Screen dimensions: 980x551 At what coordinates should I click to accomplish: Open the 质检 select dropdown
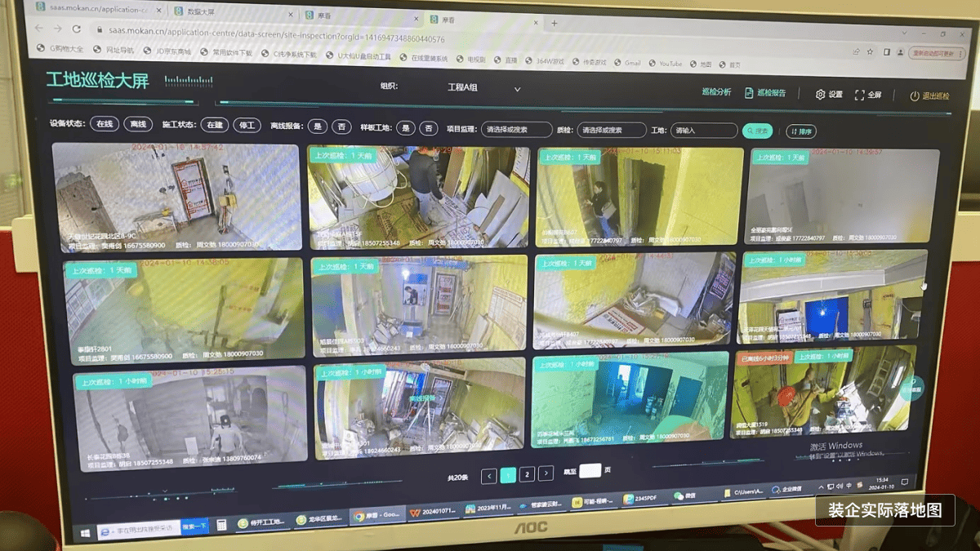coord(612,130)
